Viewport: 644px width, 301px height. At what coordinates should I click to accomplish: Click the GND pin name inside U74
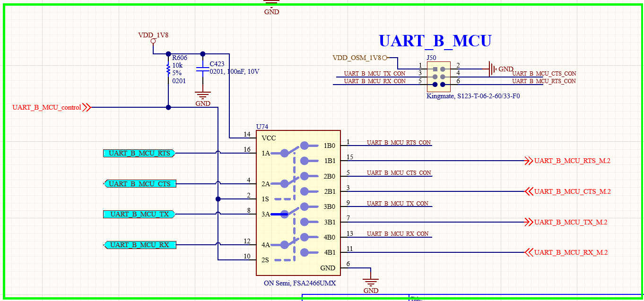tap(328, 268)
